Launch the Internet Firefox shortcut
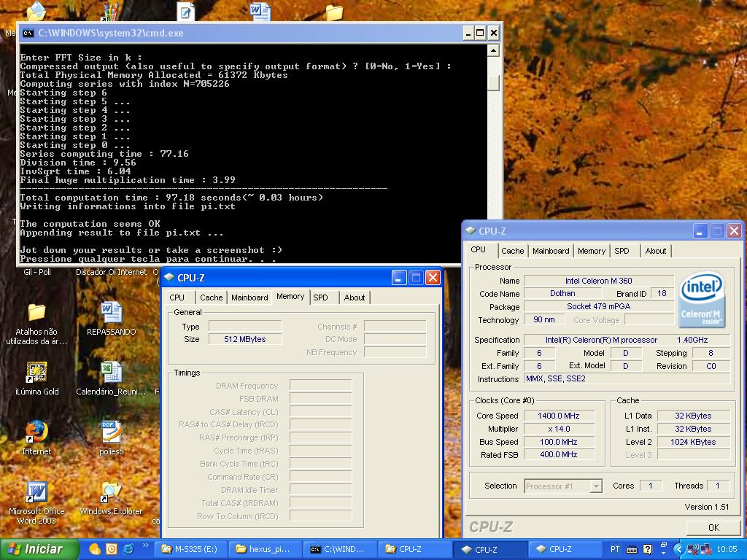This screenshot has width=747, height=560. click(x=36, y=432)
